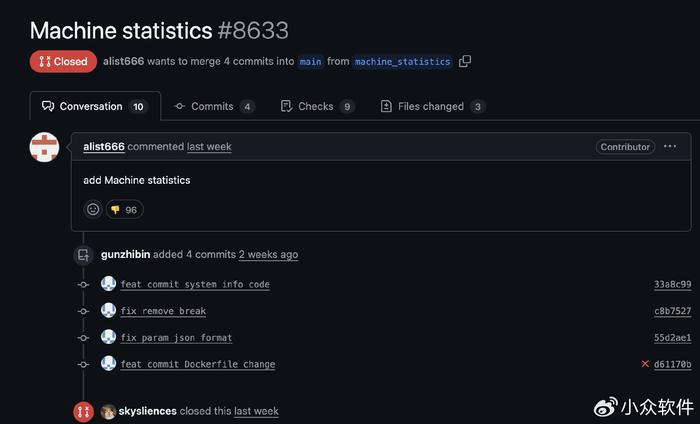Open the fix param json format commit

click(x=176, y=338)
